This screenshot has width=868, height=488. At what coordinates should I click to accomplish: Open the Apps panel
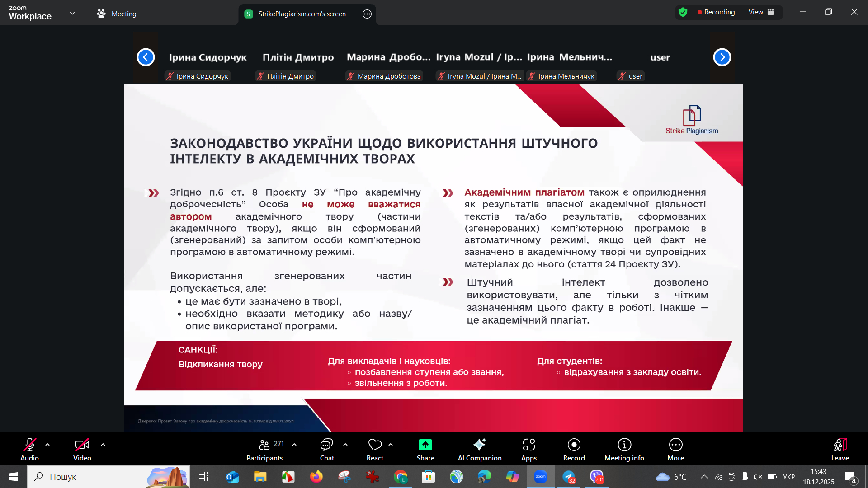pos(528,445)
